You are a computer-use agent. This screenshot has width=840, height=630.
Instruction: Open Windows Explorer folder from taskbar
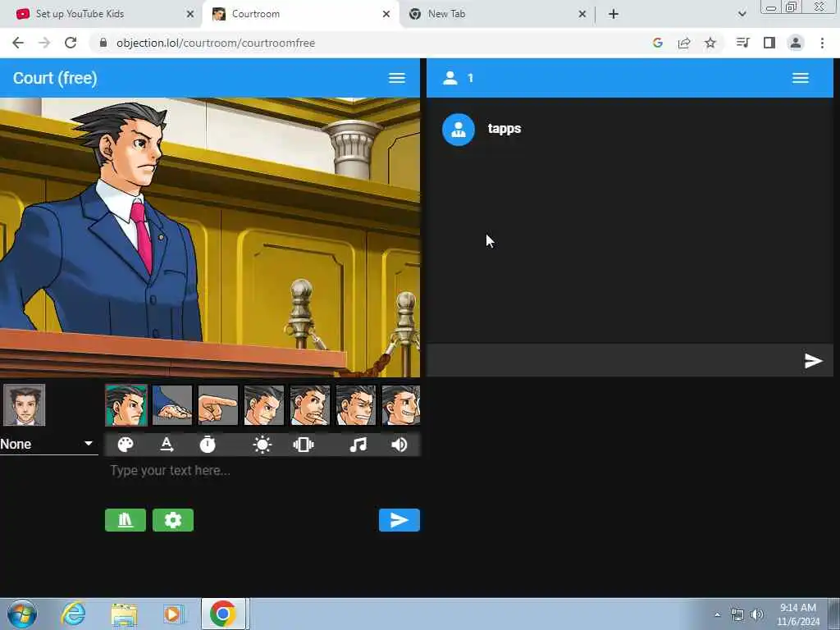pos(125,614)
